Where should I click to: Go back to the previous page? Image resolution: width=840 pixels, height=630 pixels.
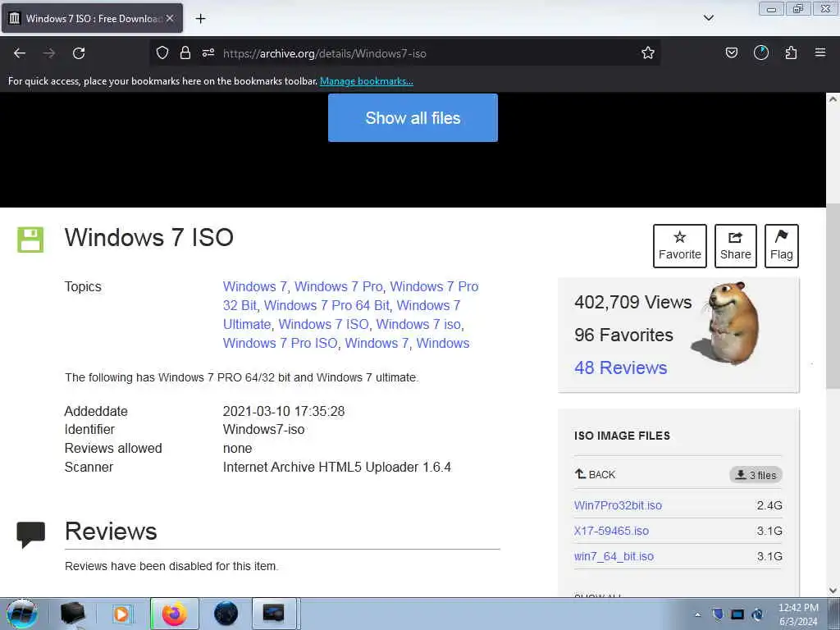coord(20,53)
